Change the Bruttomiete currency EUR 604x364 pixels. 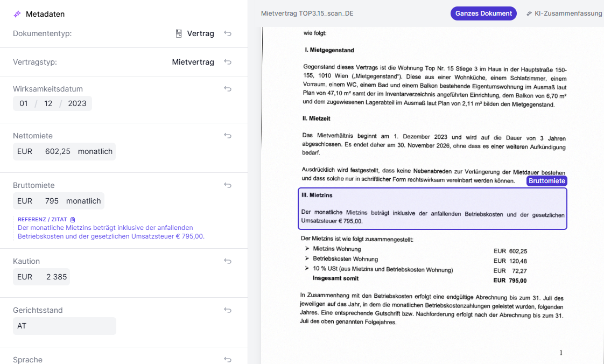coord(25,201)
